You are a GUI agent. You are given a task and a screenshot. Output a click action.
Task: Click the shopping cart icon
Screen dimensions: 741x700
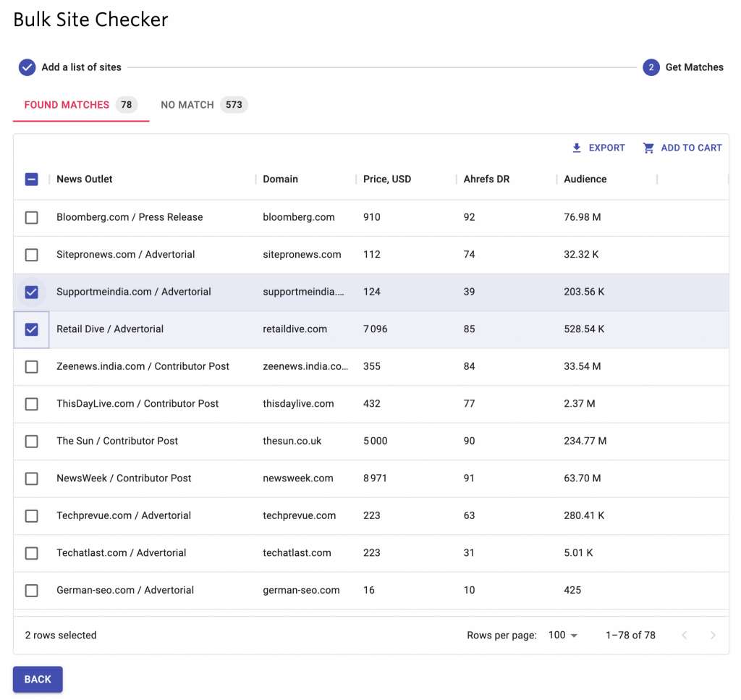pos(648,148)
